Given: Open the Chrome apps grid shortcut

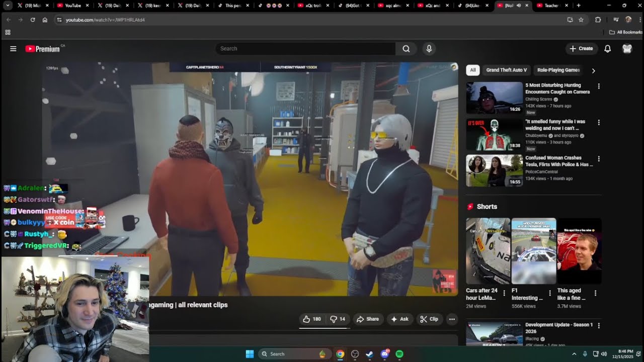Looking at the screenshot, I should [8, 32].
